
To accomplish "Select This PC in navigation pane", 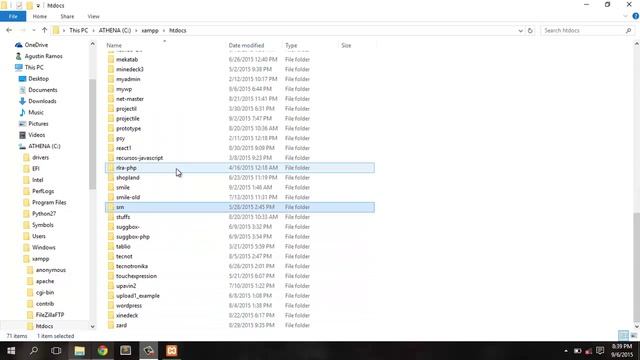I will (x=34, y=67).
